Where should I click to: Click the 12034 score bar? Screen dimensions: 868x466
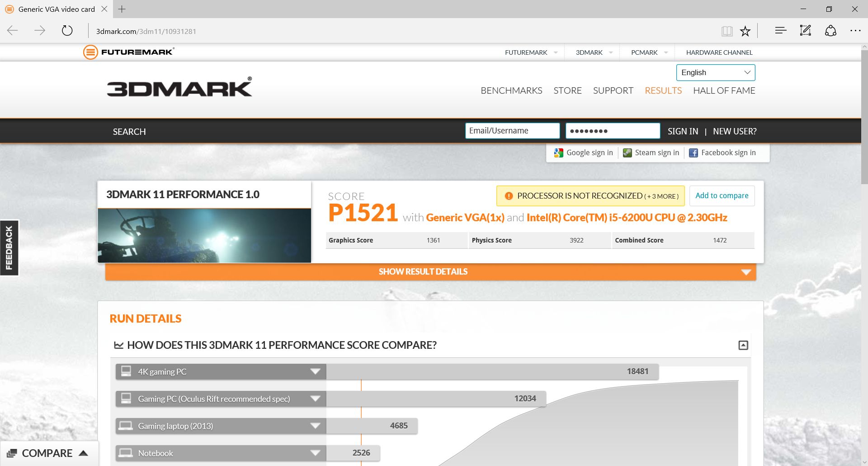click(436, 399)
